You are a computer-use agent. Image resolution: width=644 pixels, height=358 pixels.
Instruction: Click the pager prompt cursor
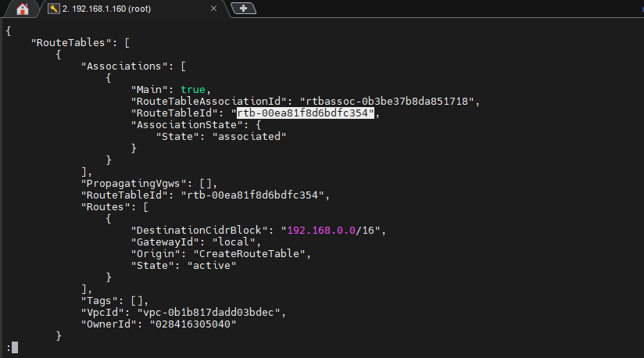pos(15,348)
